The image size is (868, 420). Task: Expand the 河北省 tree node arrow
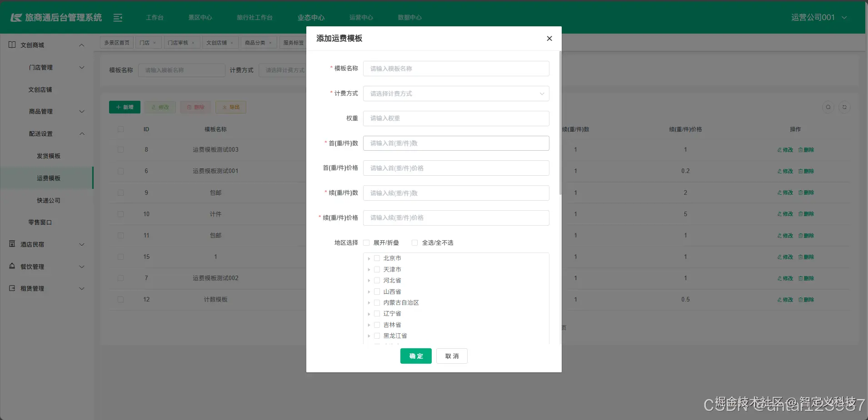(x=369, y=281)
